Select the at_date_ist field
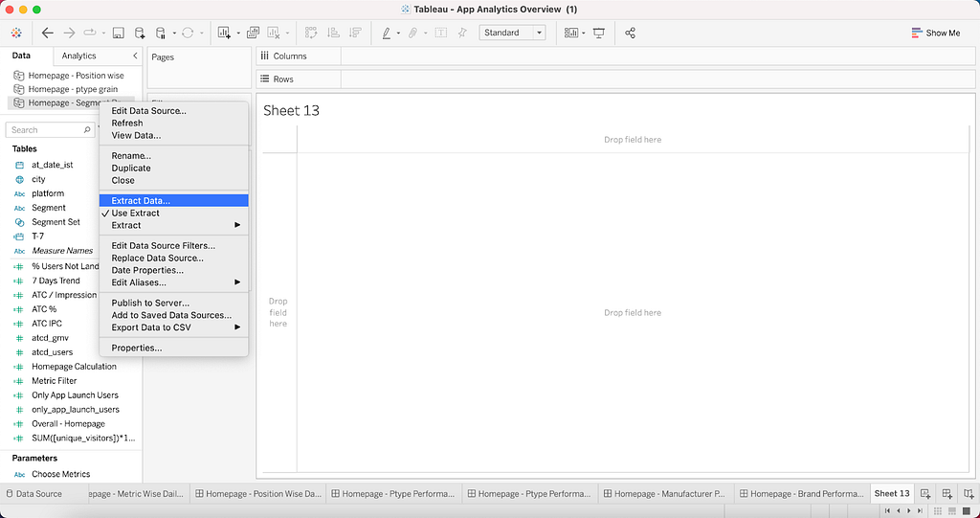This screenshot has height=518, width=980. pos(53,165)
